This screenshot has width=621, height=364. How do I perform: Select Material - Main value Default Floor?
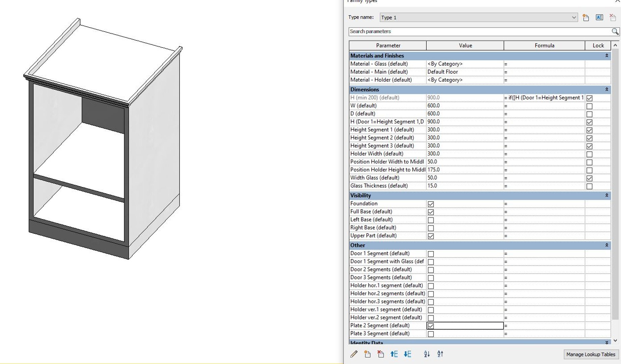[465, 72]
